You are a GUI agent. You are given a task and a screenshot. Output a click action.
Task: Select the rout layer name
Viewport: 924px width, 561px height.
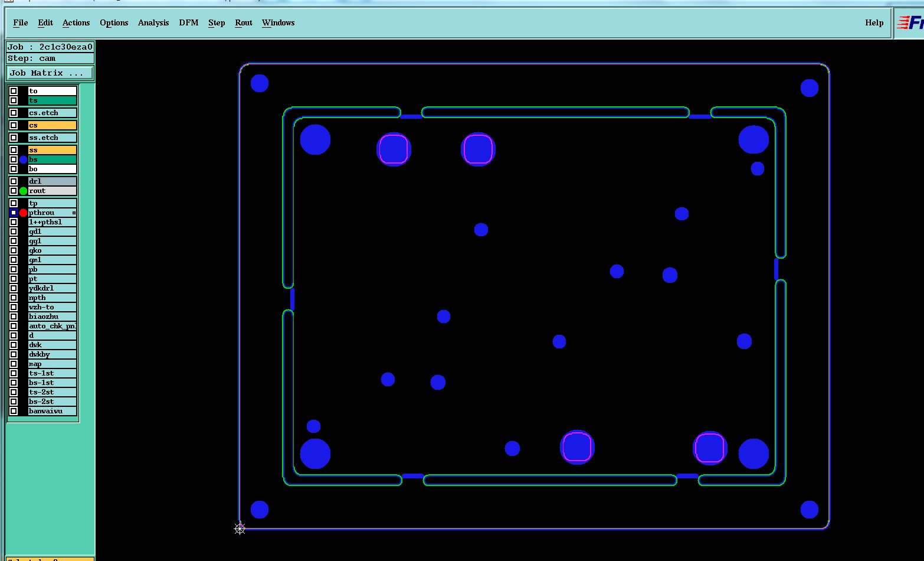pos(53,191)
